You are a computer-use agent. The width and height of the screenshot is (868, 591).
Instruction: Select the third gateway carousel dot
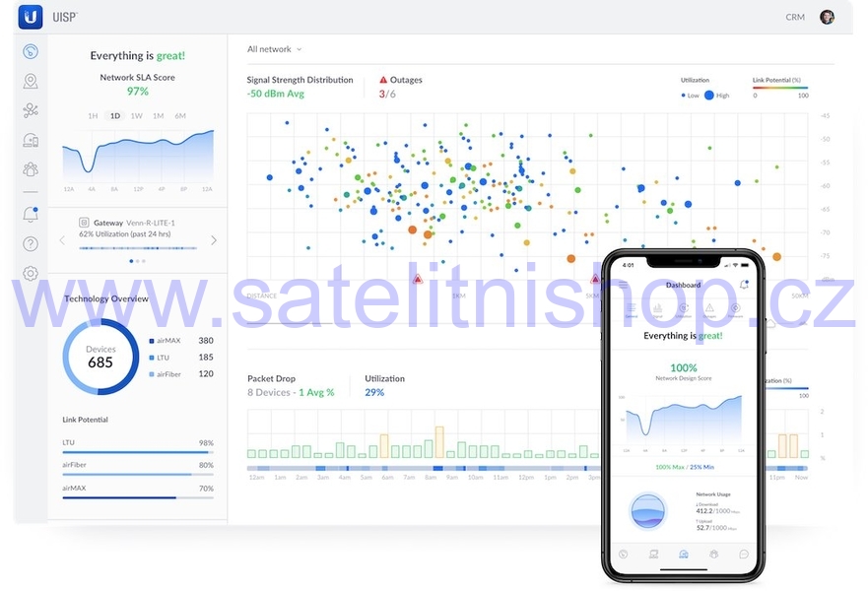coord(144,261)
